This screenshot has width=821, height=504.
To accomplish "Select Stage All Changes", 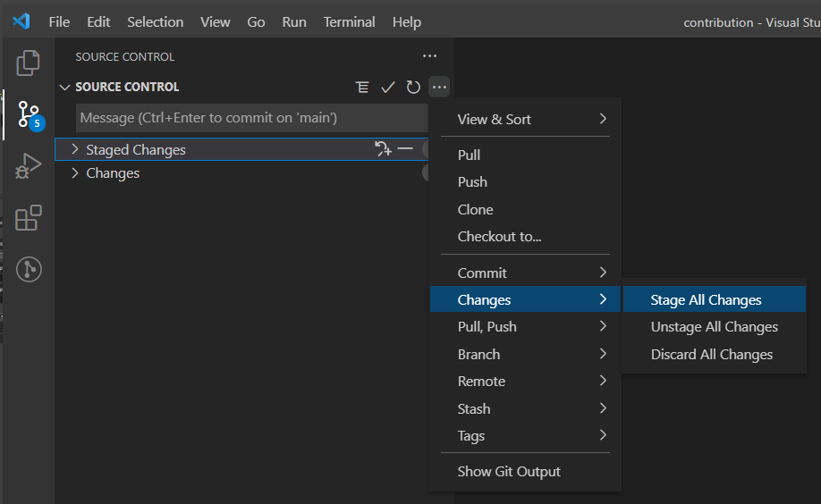I will (x=715, y=299).
